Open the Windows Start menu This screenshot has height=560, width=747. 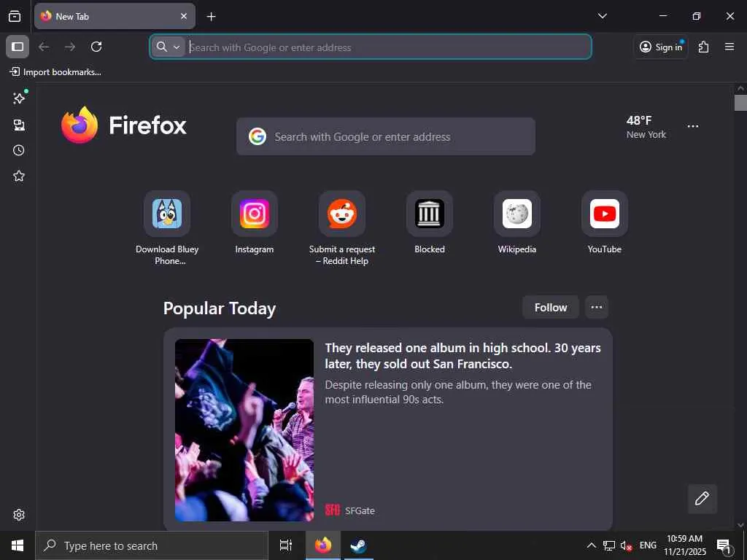[18, 545]
